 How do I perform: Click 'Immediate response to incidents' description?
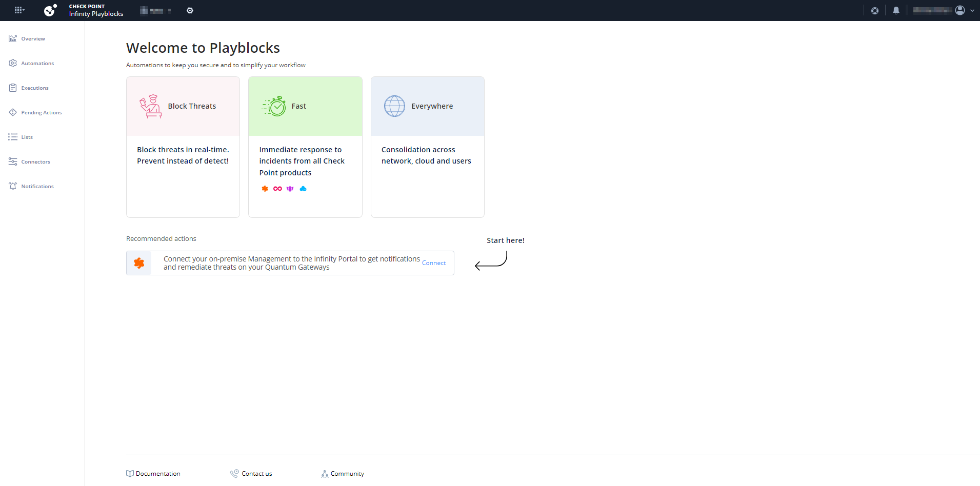tap(302, 161)
